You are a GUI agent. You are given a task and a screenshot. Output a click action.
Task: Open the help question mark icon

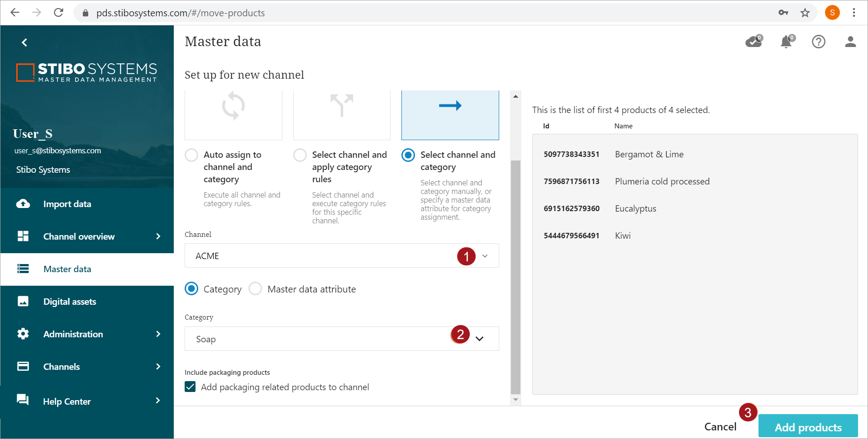point(818,42)
